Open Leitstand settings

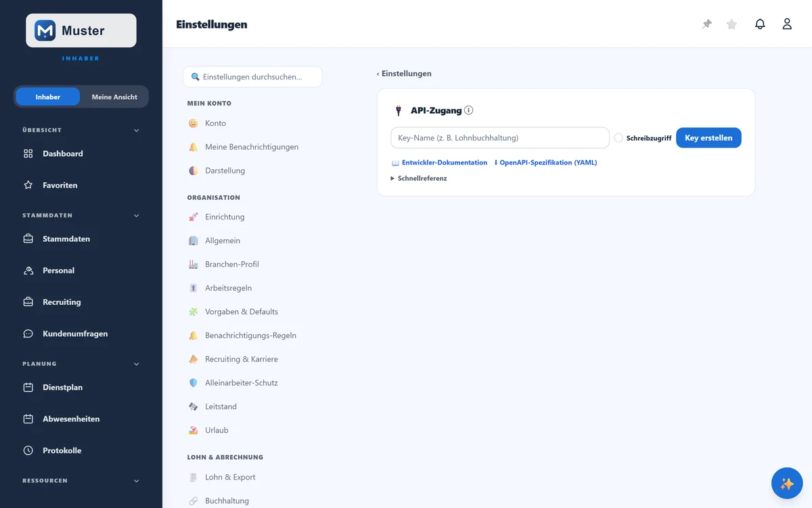(252, 406)
